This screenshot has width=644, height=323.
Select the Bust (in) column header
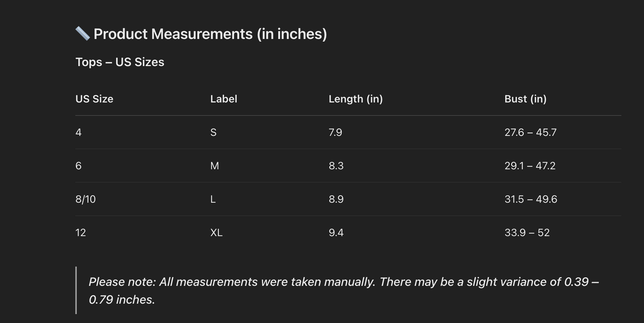point(525,99)
